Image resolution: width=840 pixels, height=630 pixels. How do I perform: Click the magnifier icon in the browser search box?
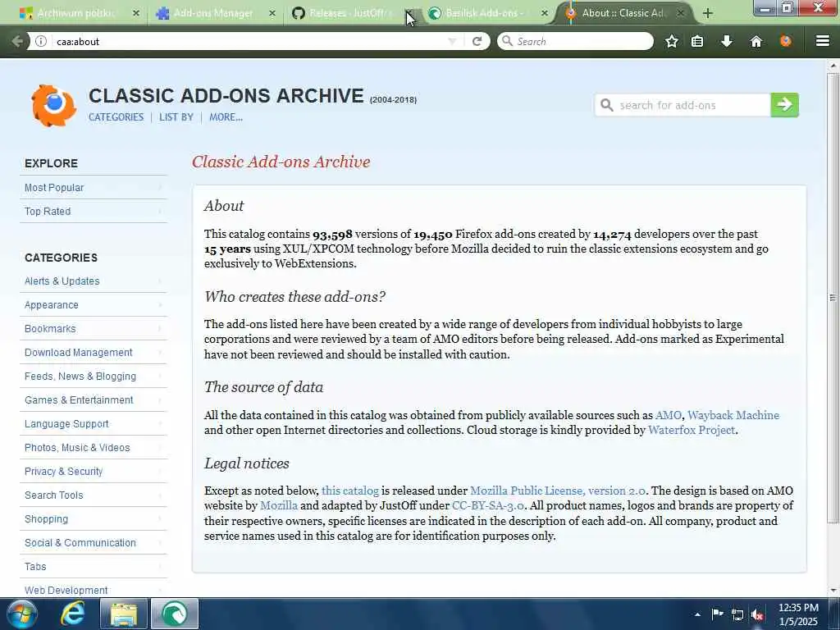click(507, 41)
